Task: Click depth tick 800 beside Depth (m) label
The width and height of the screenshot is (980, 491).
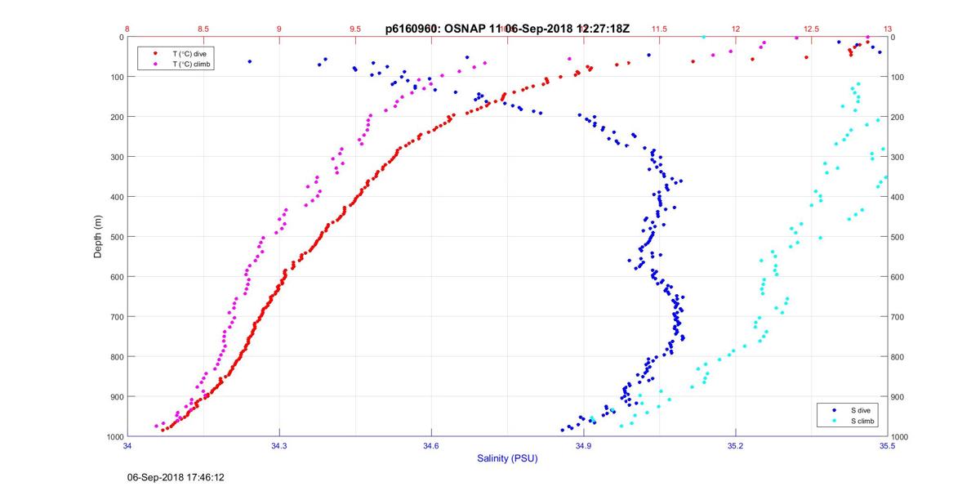Action: pos(117,357)
